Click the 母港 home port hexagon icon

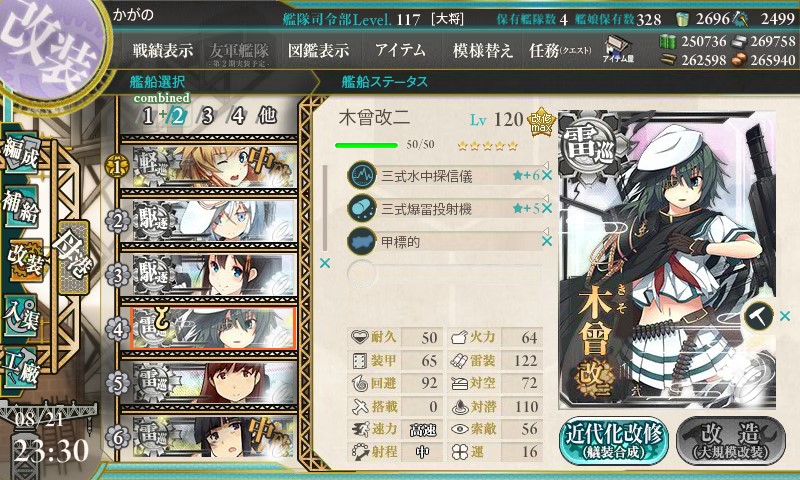coord(74,257)
